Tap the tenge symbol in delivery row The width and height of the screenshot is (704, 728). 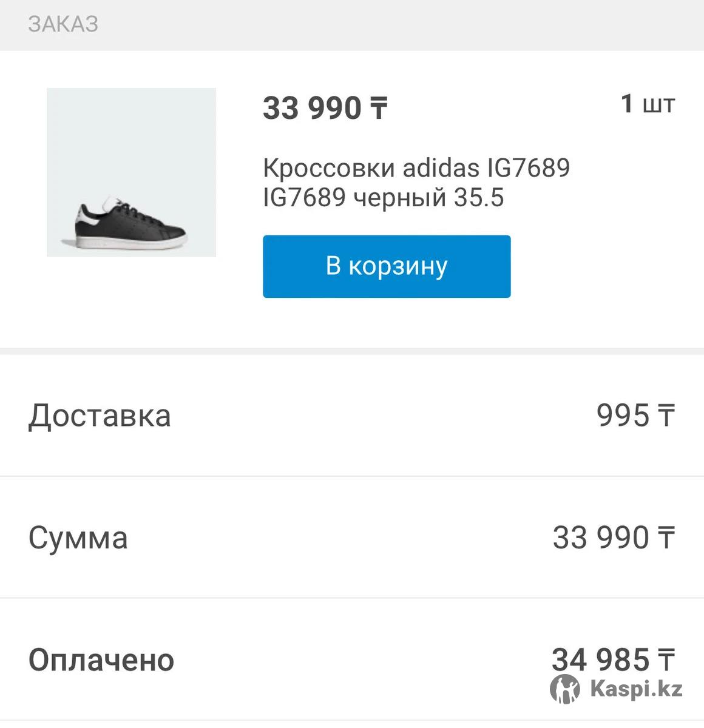[x=666, y=417]
